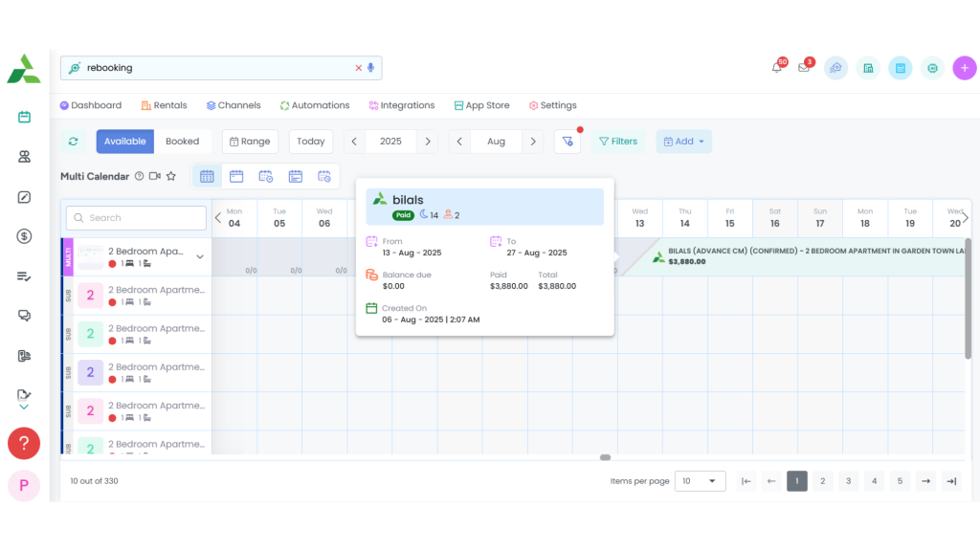The image size is (980, 551).
Task: Clear the rebooking search with X
Action: click(359, 68)
